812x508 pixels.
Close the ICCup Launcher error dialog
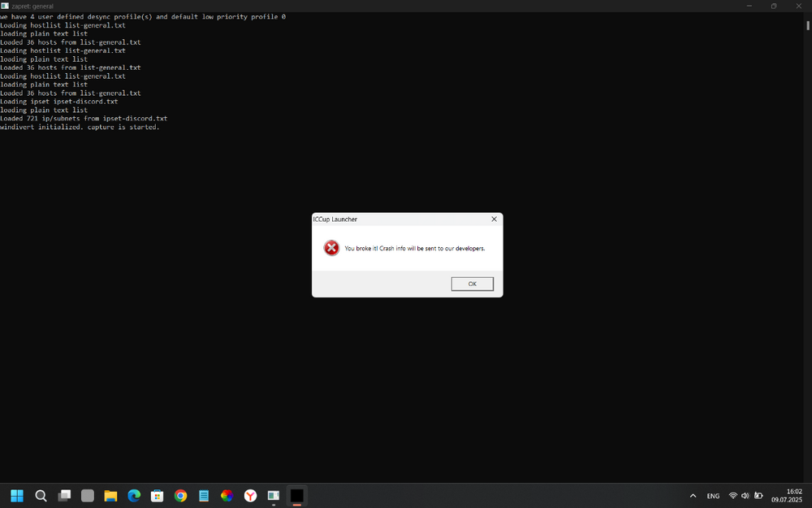pyautogui.click(x=494, y=219)
